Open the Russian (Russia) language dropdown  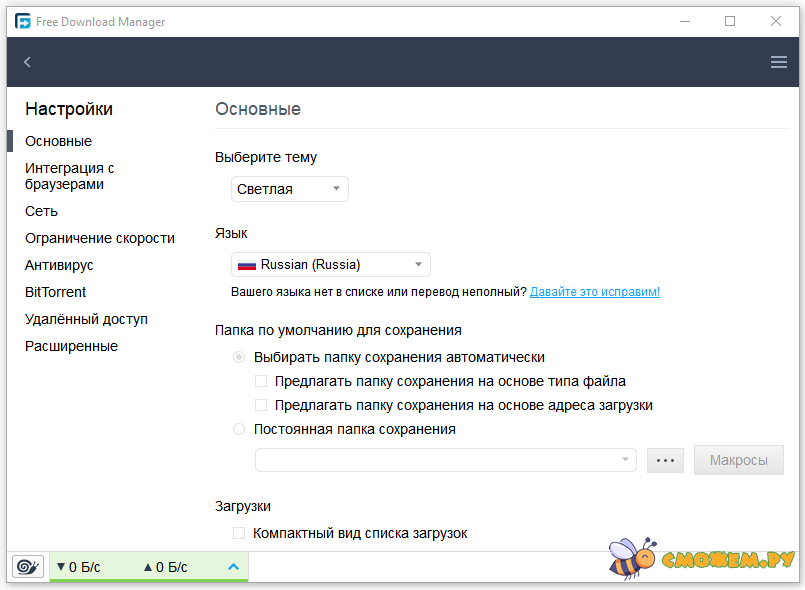pyautogui.click(x=331, y=265)
